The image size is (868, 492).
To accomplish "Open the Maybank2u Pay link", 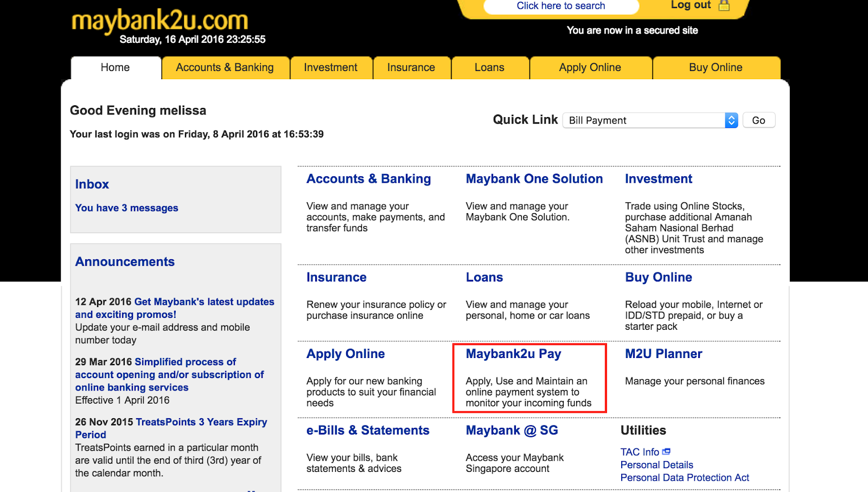I will click(514, 354).
